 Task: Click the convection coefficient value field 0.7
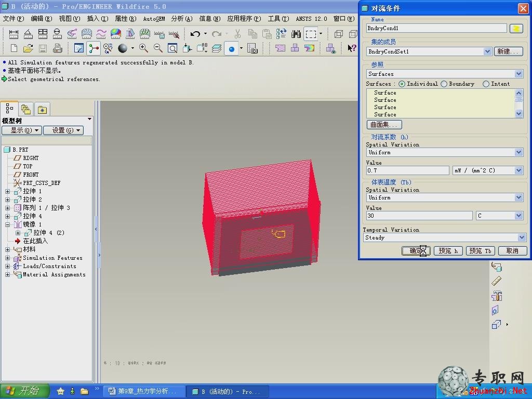(x=407, y=170)
